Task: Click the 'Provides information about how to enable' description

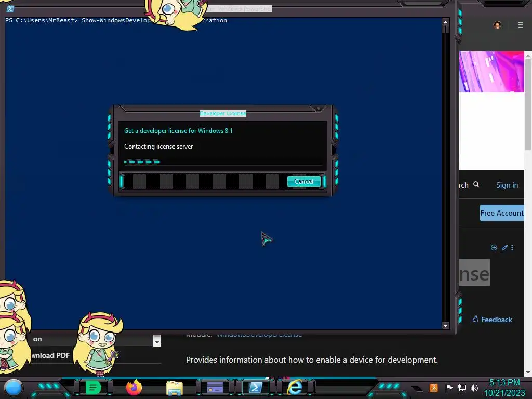Action: coord(312,360)
